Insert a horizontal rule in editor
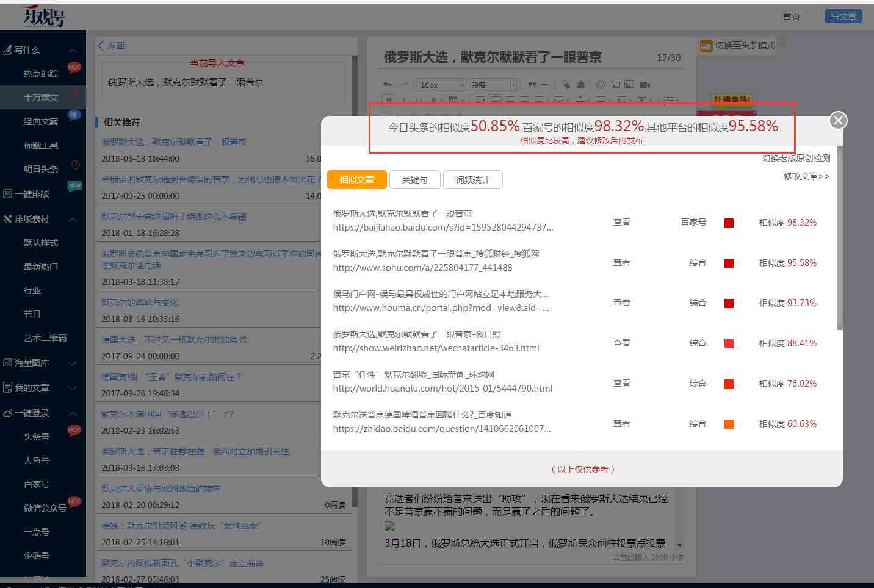Viewport: 874px width, 588px height. pyautogui.click(x=545, y=84)
